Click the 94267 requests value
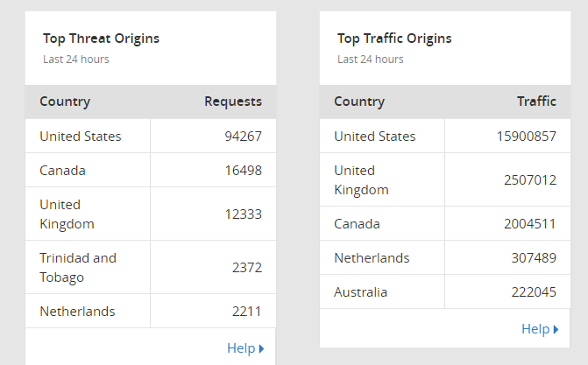The width and height of the screenshot is (588, 365). pos(243,137)
